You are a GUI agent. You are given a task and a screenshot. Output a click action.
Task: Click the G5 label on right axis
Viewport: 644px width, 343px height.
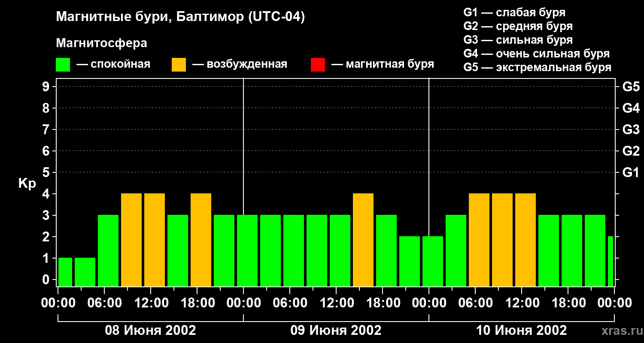631,87
